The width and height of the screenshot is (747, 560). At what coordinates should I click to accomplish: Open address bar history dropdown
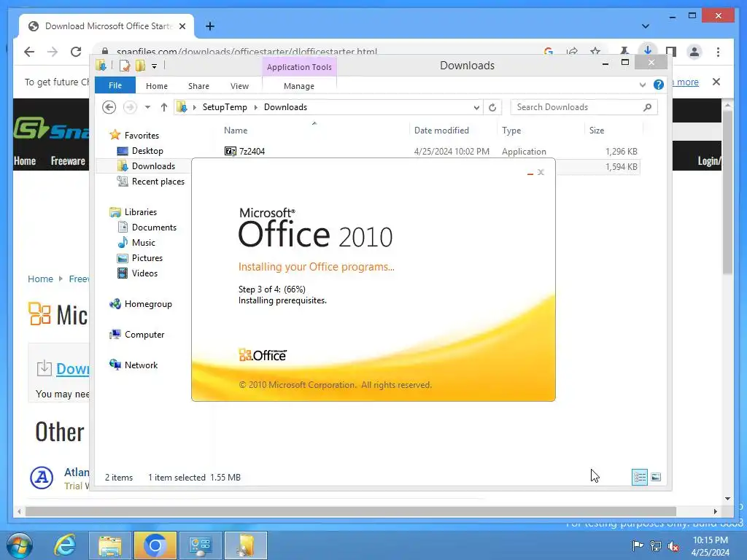pos(476,107)
